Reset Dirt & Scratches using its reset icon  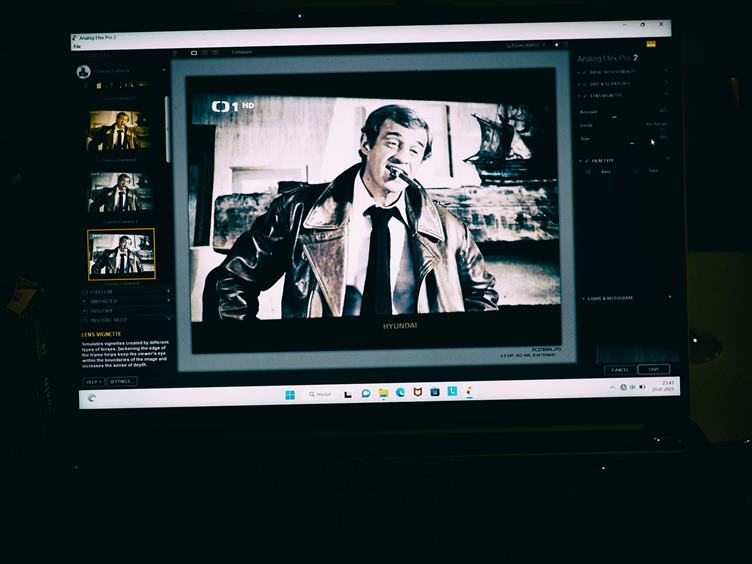666,82
